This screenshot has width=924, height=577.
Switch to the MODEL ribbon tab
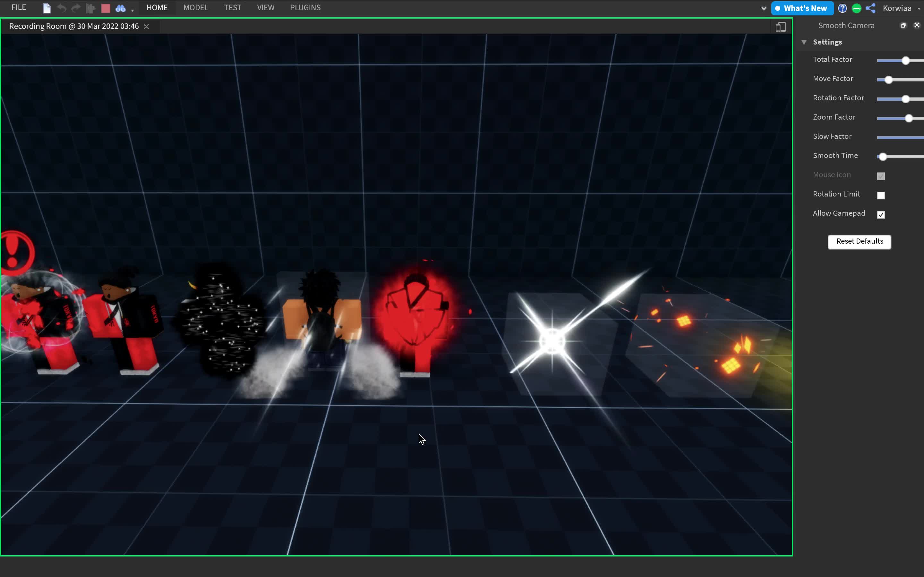click(195, 8)
